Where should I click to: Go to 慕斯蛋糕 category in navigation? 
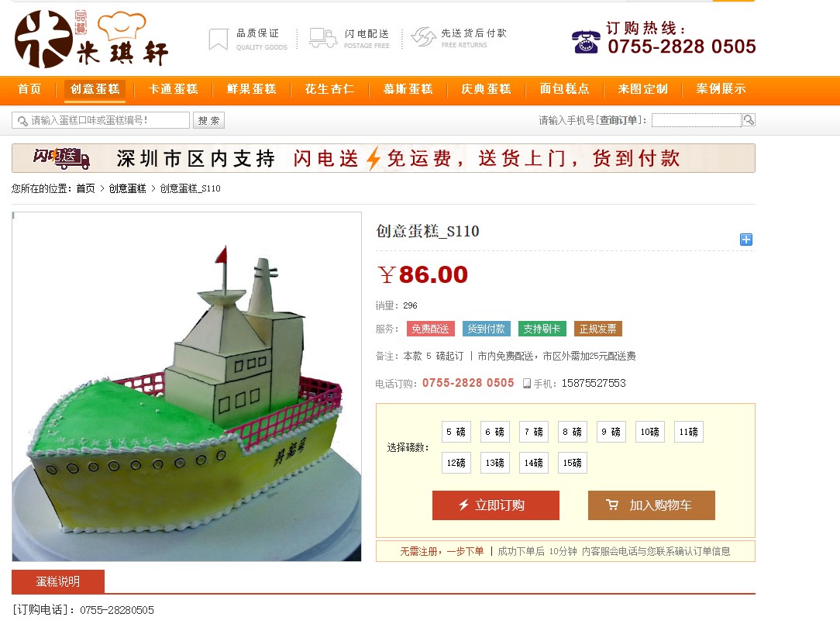click(x=408, y=89)
